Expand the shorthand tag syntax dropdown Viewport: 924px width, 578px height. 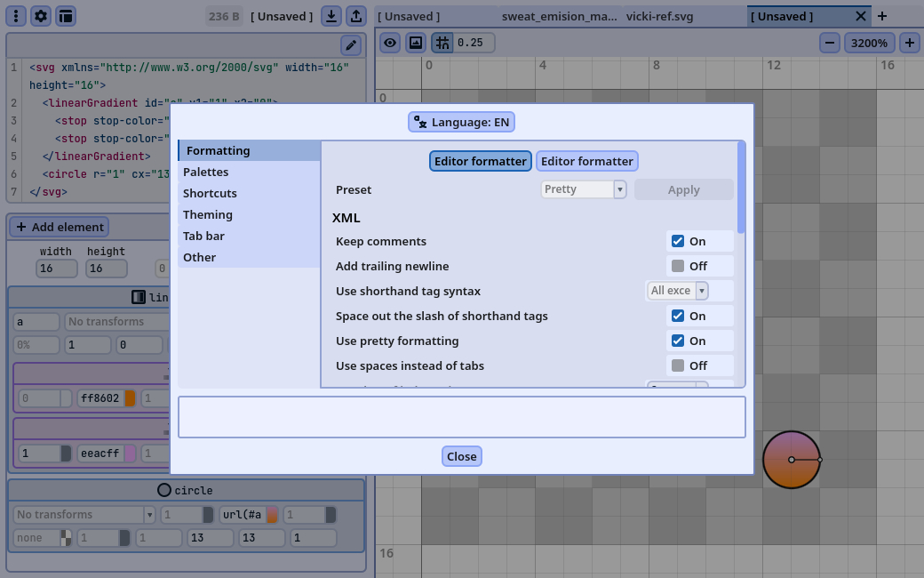coord(677,291)
